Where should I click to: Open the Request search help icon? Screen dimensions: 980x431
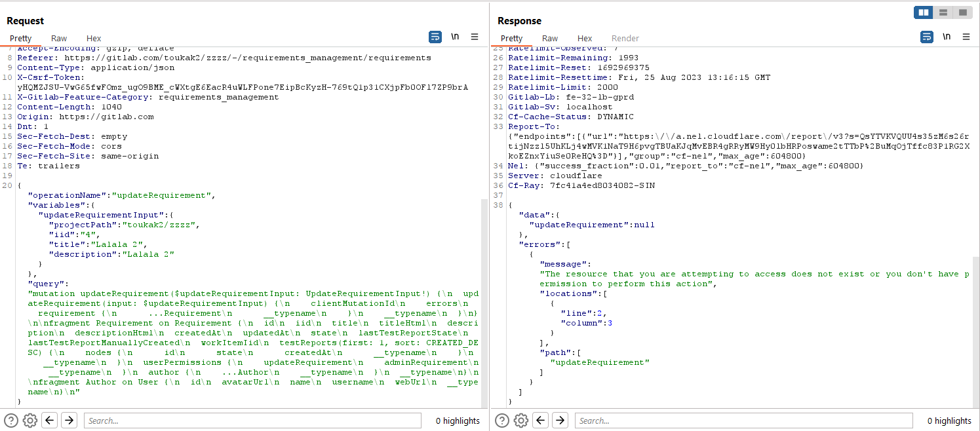(11, 421)
